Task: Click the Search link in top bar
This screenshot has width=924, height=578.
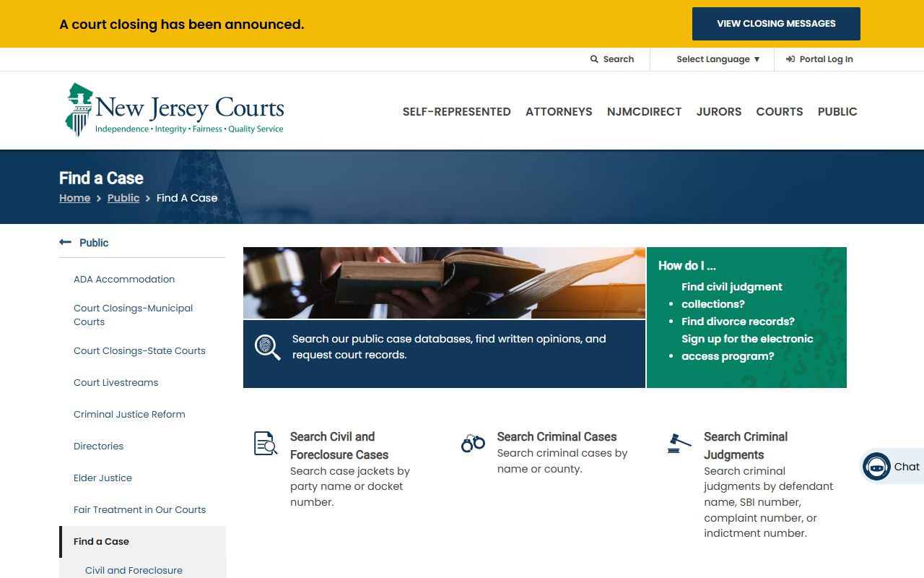Action: pos(612,59)
